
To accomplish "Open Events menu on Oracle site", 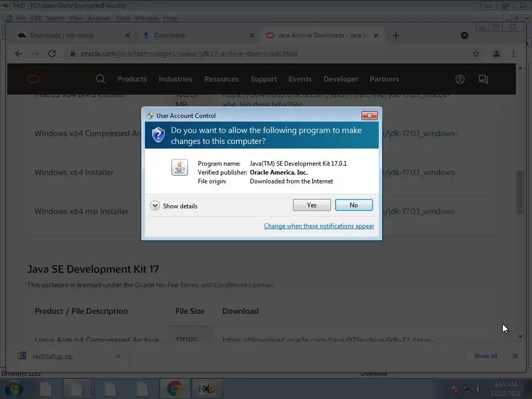I will tap(300, 79).
